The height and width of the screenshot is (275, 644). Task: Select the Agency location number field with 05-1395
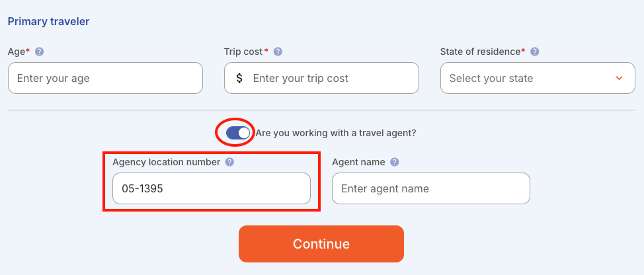click(212, 188)
